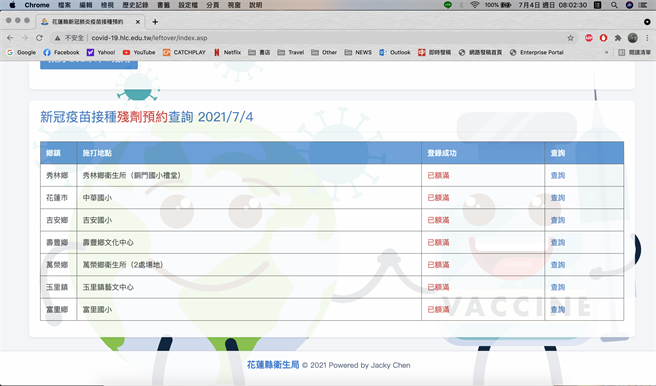Expand the Other bookmark folder
The height and width of the screenshot is (386, 656).
324,52
